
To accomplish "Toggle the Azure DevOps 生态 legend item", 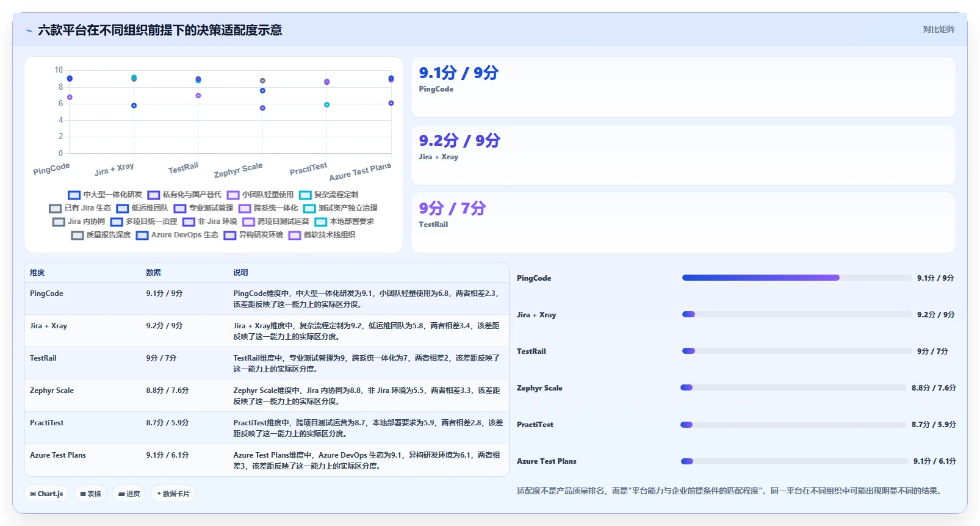I will point(177,235).
